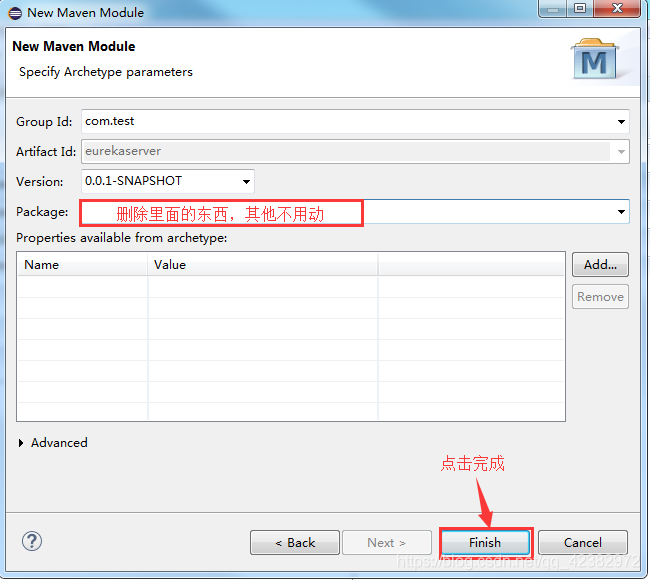
Task: Open the Group Id dropdown arrow
Action: (x=621, y=121)
